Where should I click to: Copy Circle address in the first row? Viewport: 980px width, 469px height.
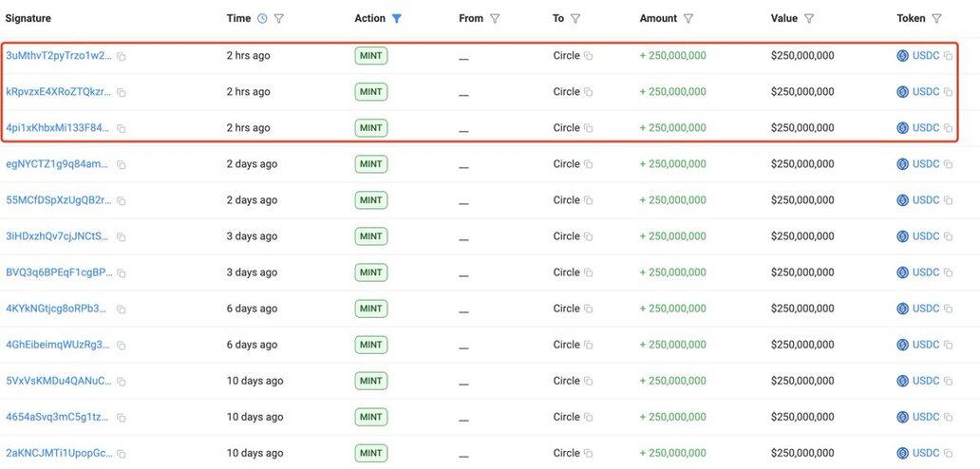pos(589,57)
